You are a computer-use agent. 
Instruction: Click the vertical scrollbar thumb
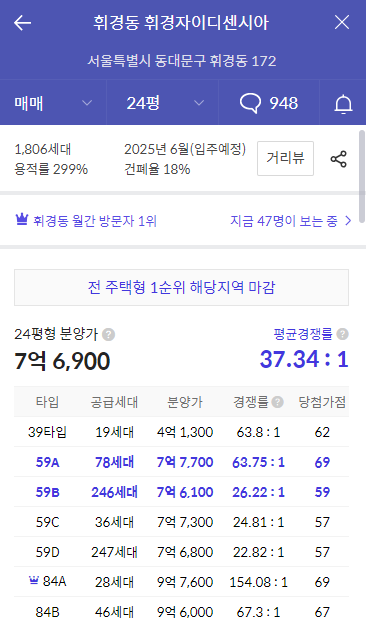362,176
